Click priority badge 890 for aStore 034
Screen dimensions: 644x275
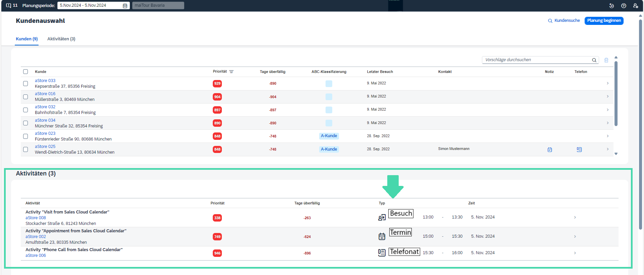[x=217, y=123]
